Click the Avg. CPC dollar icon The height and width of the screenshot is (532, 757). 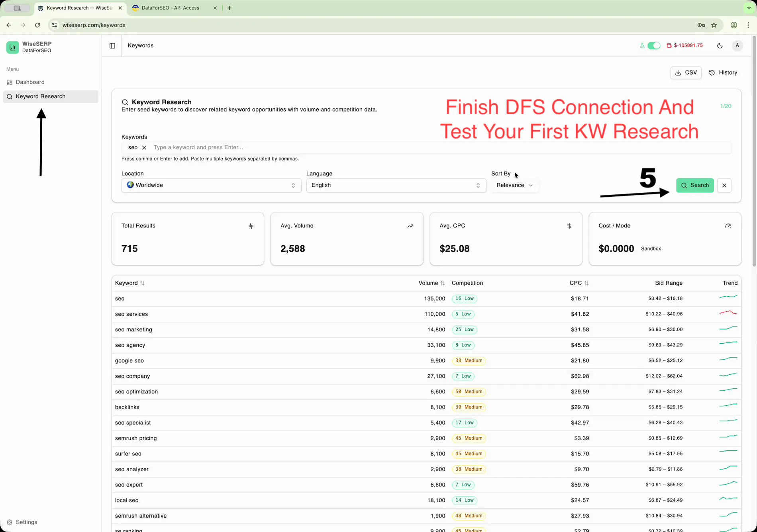tap(569, 226)
